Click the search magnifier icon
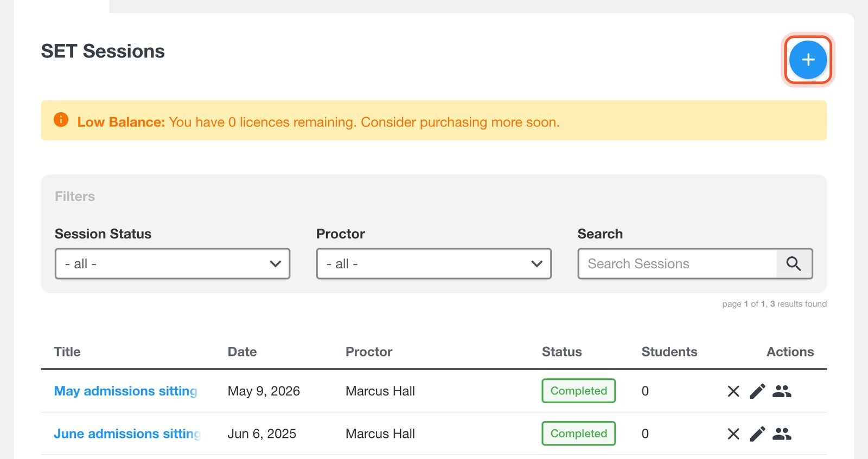 (794, 264)
